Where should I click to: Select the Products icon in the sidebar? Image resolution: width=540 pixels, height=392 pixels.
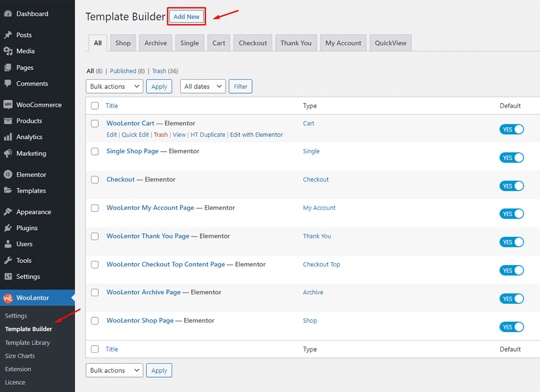click(8, 121)
